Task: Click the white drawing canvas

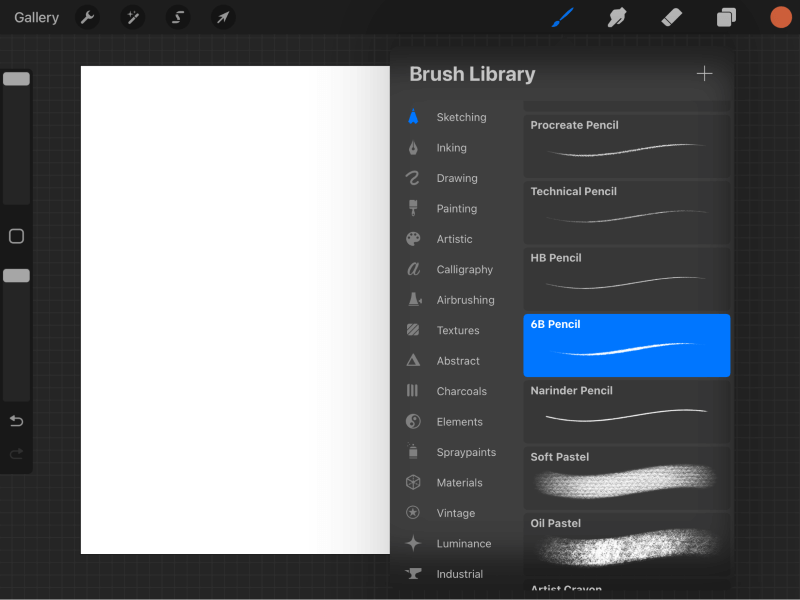Action: tap(235, 310)
